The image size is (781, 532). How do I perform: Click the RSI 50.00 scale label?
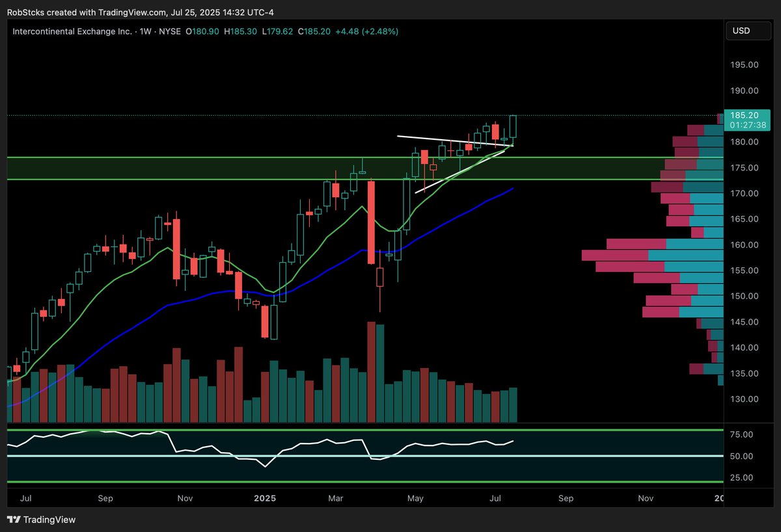click(x=743, y=456)
